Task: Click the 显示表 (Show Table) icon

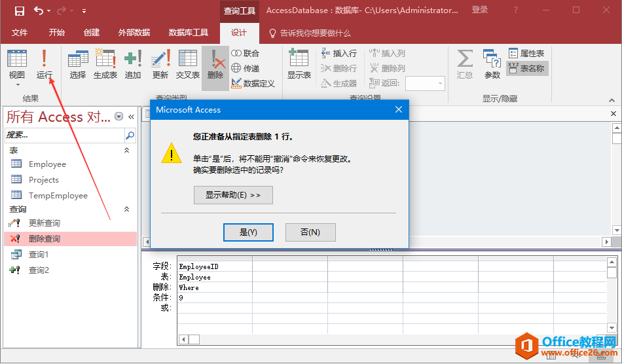Action: tap(299, 64)
